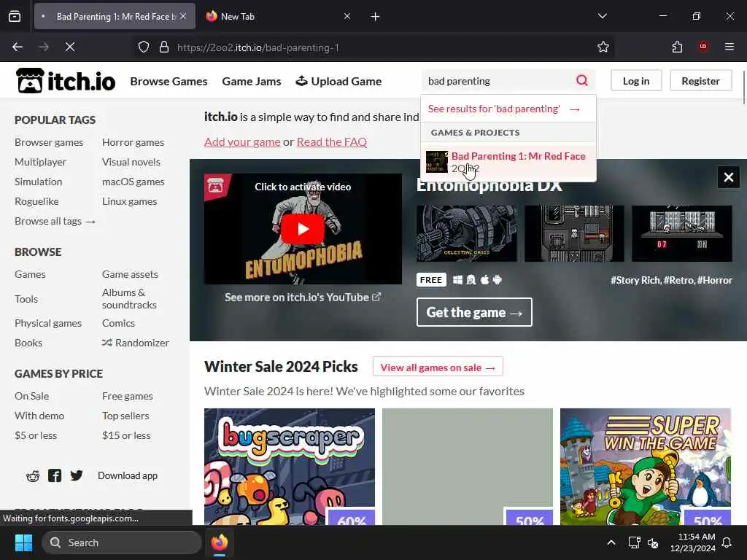
Task: Open Roguelike tag link
Action: [x=36, y=201]
